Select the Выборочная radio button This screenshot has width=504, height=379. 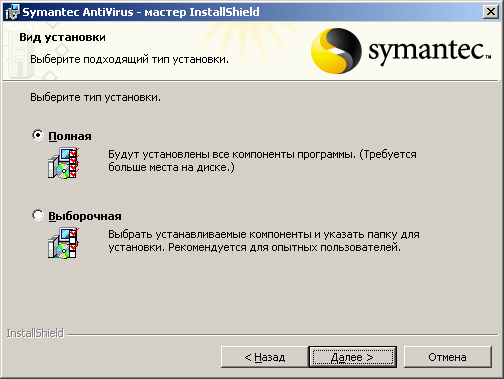38,215
